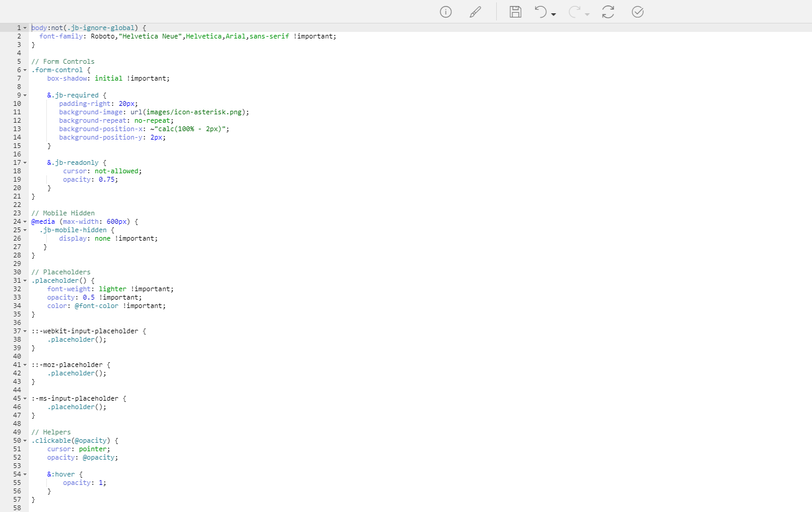Click the refresh circular arrows icon
Image resolution: width=812 pixels, height=512 pixels.
pos(608,12)
